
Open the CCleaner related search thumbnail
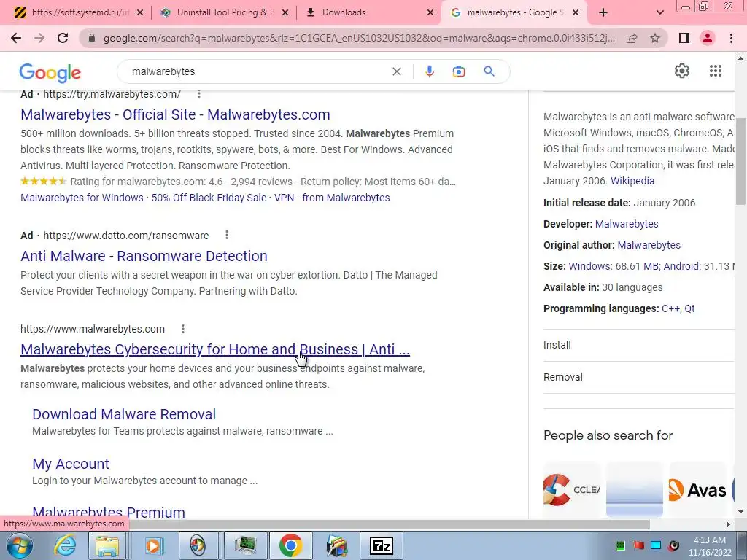572,489
